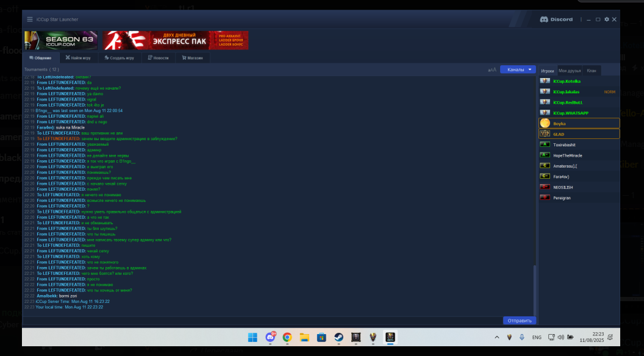Select player Boyka in list
The image size is (644, 356).
(x=579, y=124)
